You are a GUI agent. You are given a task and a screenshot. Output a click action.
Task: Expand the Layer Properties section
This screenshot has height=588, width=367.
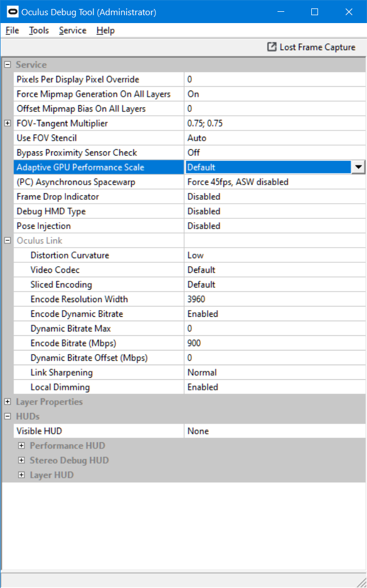click(7, 402)
